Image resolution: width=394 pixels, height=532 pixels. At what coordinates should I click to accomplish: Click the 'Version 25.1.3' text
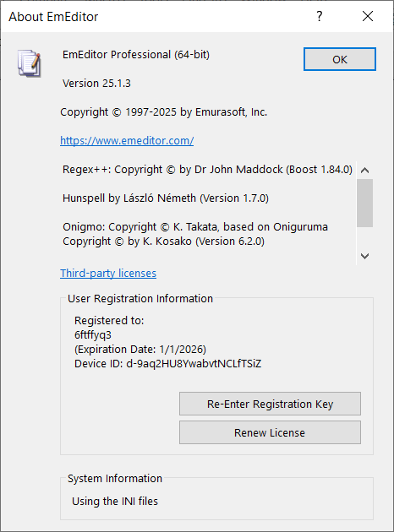pos(96,83)
